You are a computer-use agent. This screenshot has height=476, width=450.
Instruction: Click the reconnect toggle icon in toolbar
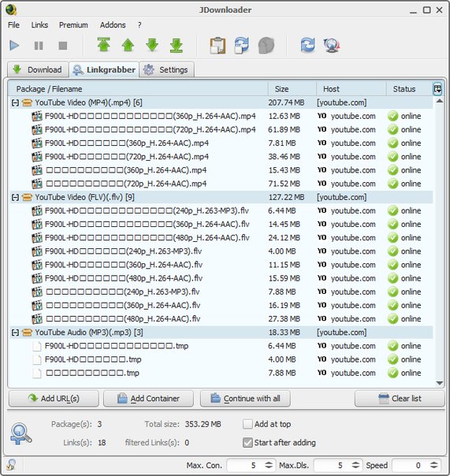(x=242, y=45)
